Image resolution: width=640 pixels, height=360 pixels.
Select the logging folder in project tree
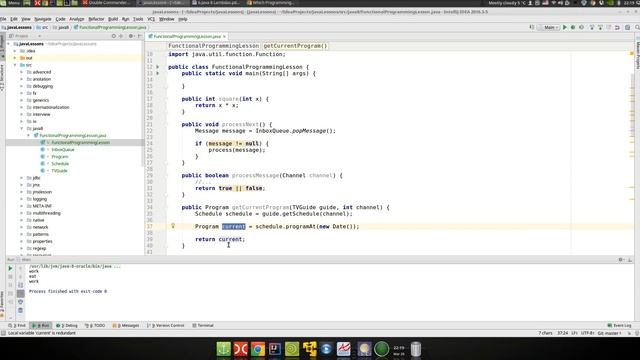click(x=40, y=199)
